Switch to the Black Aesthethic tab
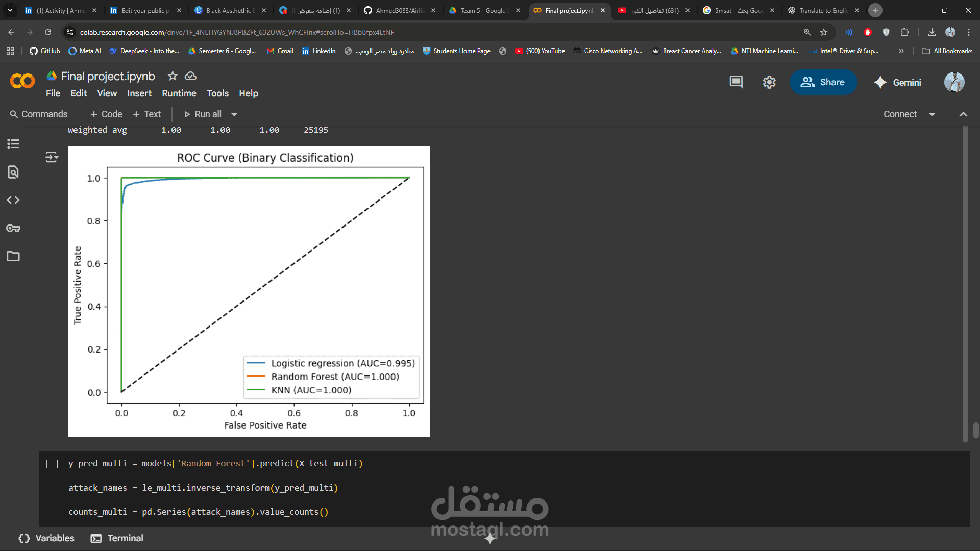 pos(230,10)
